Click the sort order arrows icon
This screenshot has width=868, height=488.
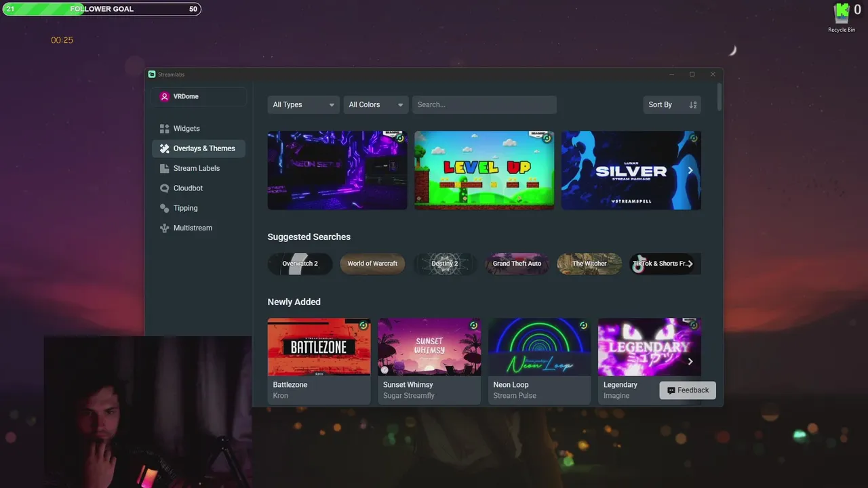pyautogui.click(x=692, y=104)
